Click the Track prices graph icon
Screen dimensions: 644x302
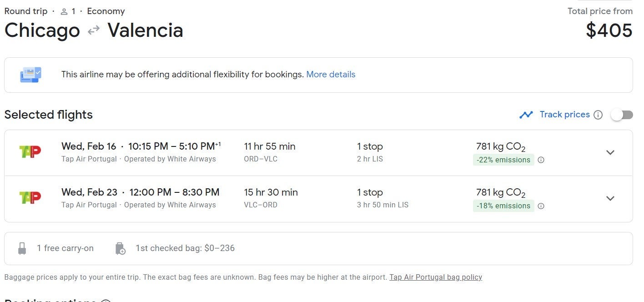point(526,115)
